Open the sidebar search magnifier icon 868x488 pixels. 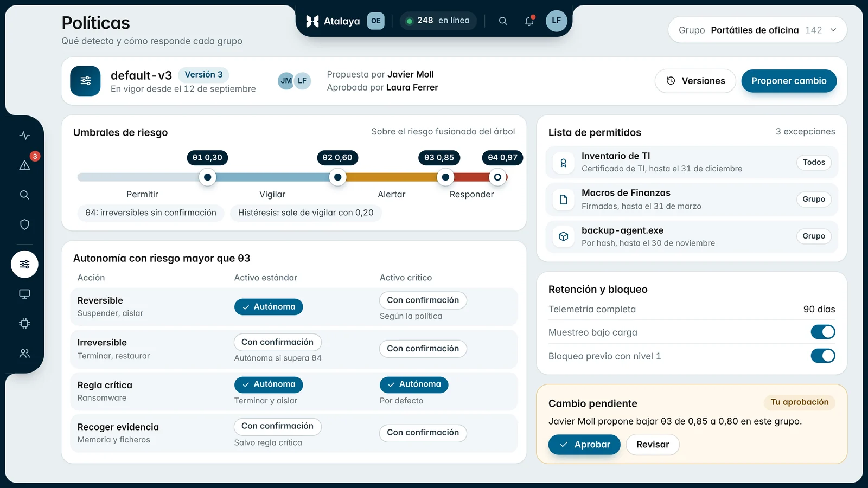pos(24,195)
